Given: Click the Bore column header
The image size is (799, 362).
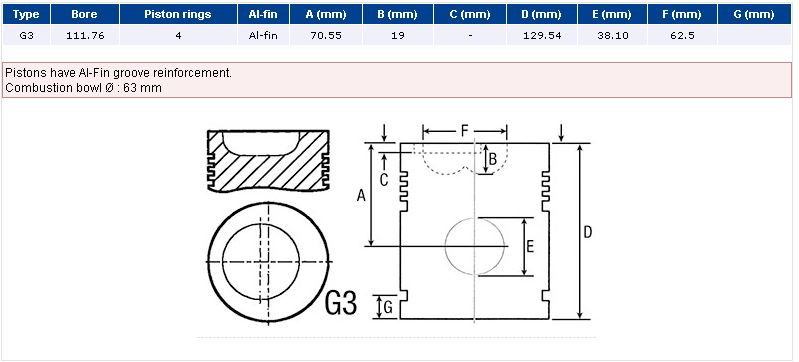Looking at the screenshot, I should click(x=85, y=14).
